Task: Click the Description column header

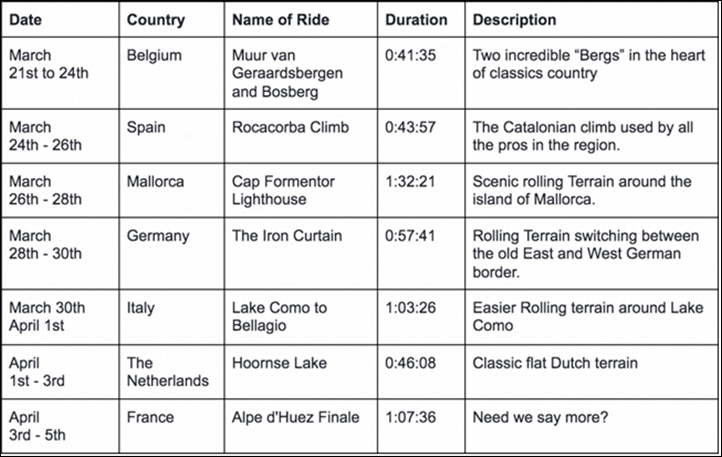Action: [592, 20]
